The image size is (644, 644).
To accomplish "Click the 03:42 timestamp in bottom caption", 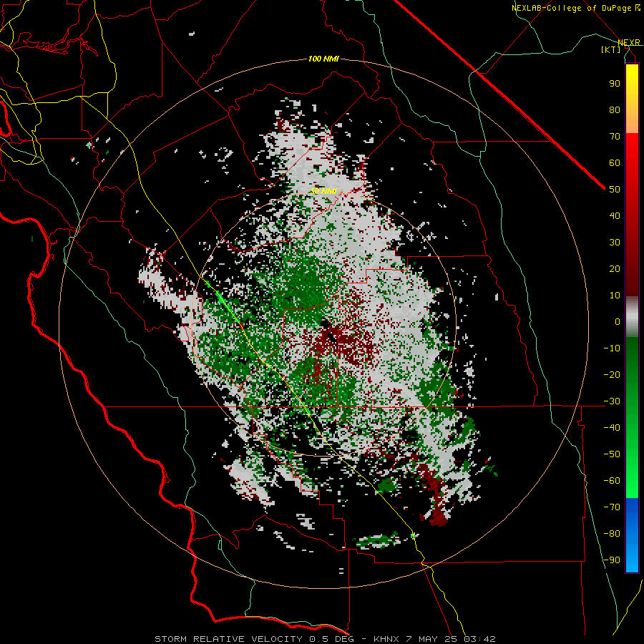I will click(479, 639).
